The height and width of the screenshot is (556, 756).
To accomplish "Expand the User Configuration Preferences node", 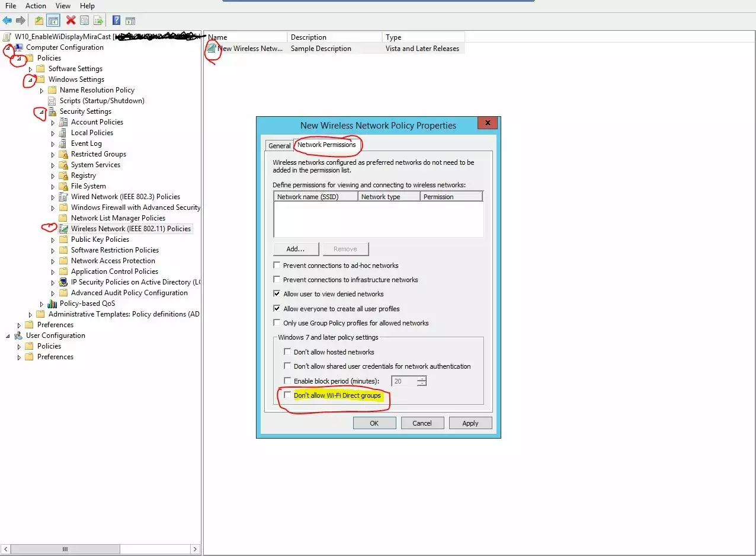I will [19, 357].
